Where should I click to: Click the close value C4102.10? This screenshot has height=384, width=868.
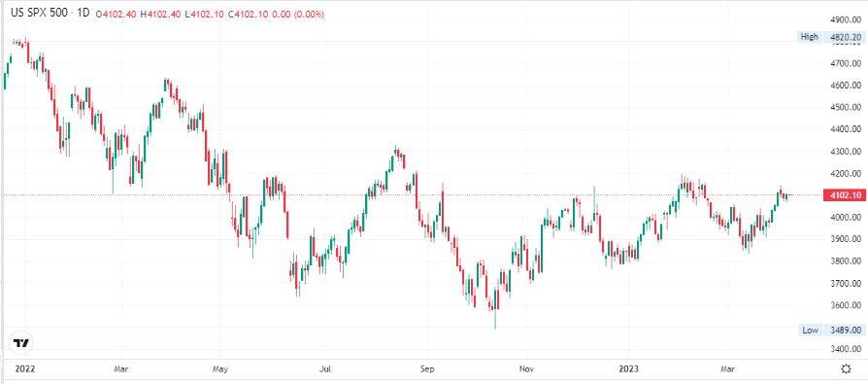pos(247,15)
